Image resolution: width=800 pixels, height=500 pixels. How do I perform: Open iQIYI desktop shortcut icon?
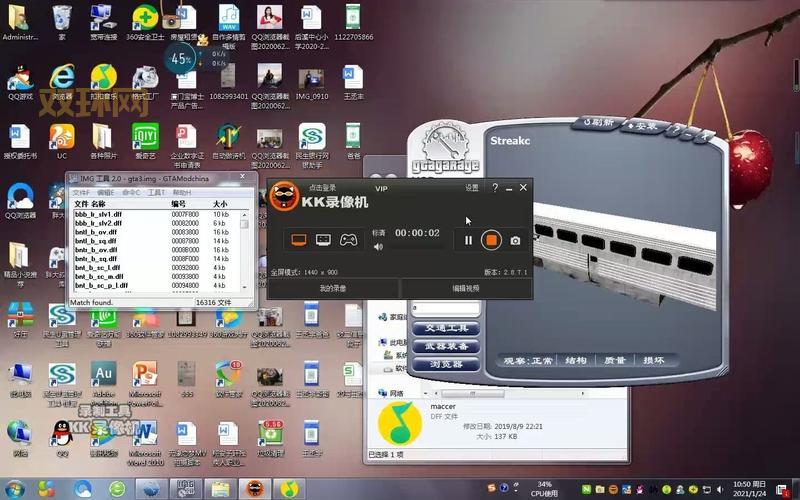(x=146, y=137)
